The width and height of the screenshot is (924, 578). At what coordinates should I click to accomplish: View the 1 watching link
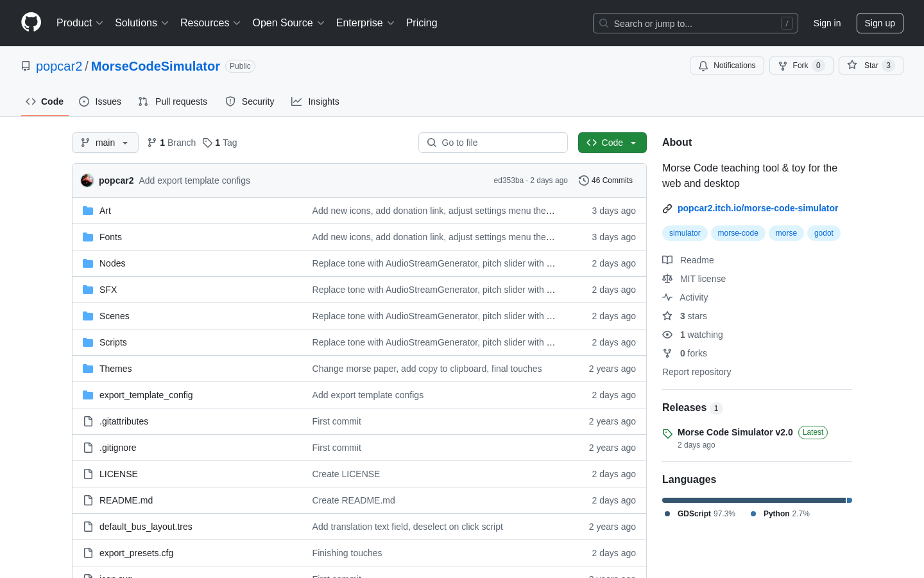[x=692, y=335]
